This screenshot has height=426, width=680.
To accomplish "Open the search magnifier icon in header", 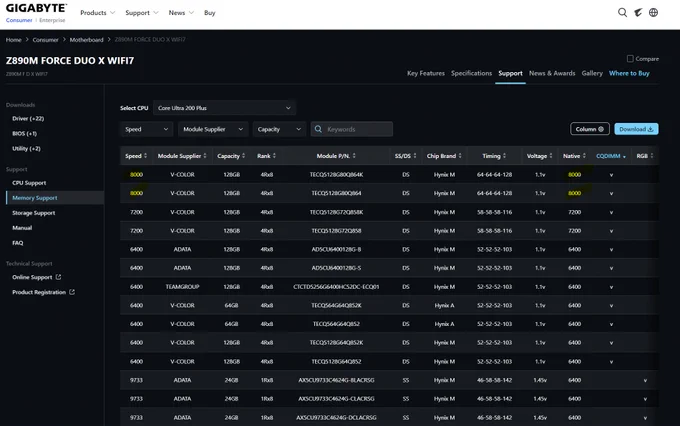I will click(622, 13).
